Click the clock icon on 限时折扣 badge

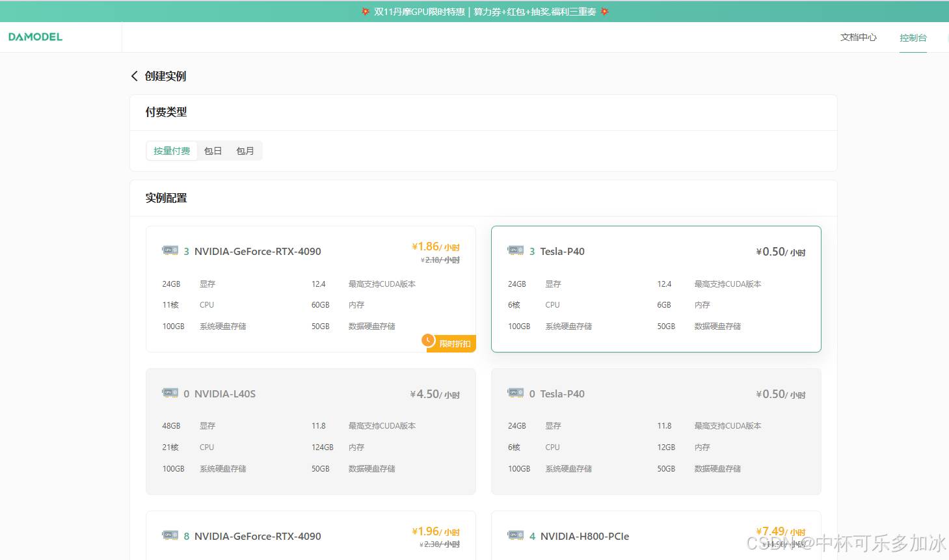[x=428, y=340]
